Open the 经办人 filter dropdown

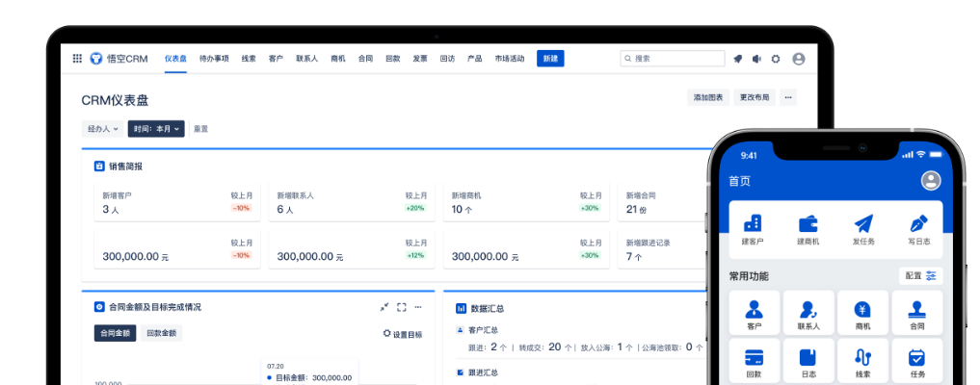(x=102, y=128)
